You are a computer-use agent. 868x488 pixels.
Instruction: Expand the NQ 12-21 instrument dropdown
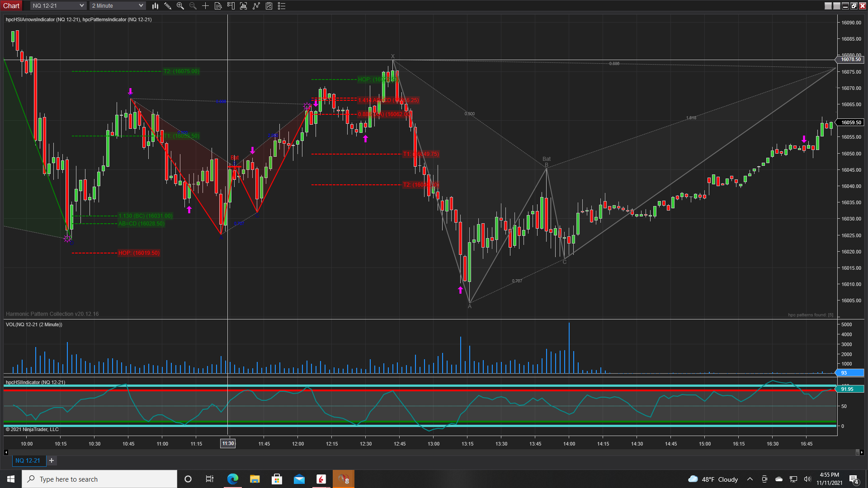point(82,6)
